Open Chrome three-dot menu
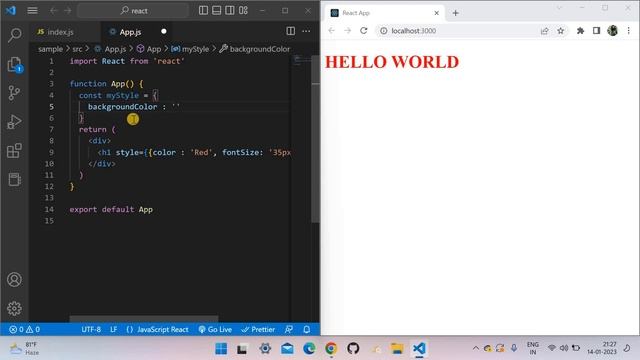640x360 pixels. click(629, 31)
